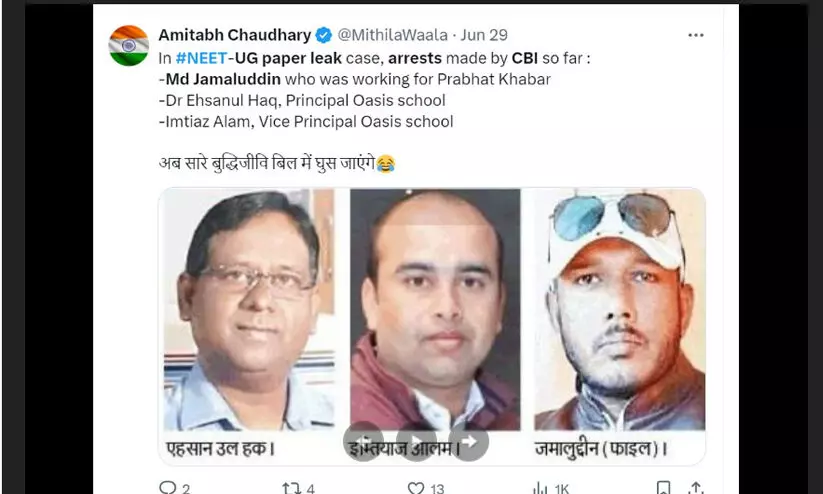Open the Amitabh Chaudhary profile name
823x494 pixels.
click(x=235, y=35)
